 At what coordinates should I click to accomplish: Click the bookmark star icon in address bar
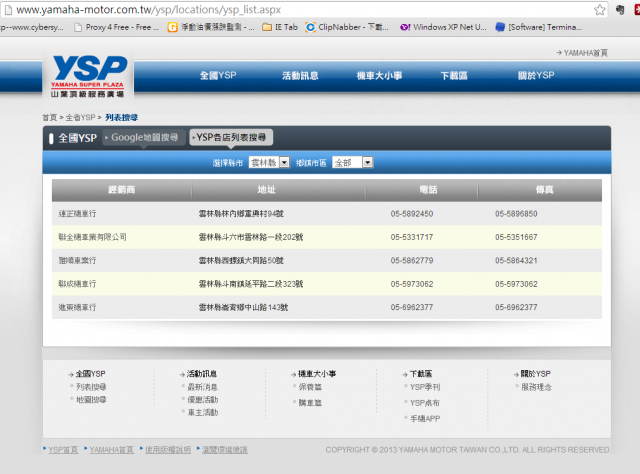click(599, 9)
